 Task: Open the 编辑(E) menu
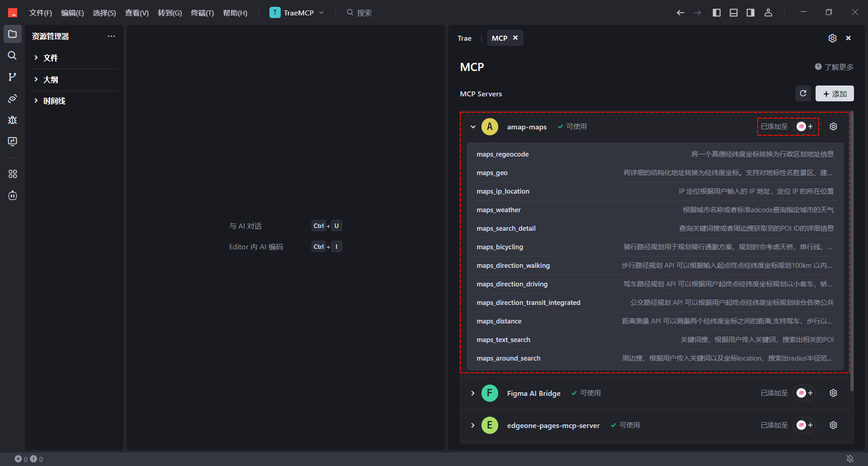coord(72,13)
